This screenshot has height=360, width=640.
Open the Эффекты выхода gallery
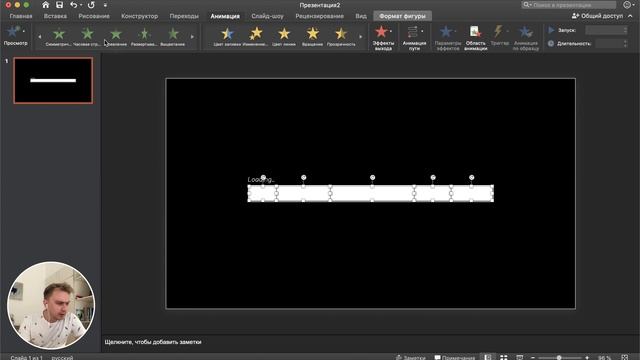point(383,38)
